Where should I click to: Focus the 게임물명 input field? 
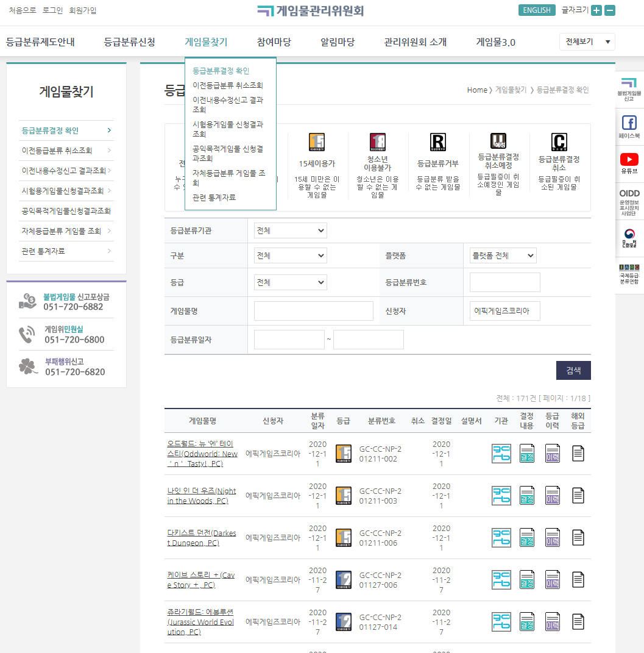(314, 311)
